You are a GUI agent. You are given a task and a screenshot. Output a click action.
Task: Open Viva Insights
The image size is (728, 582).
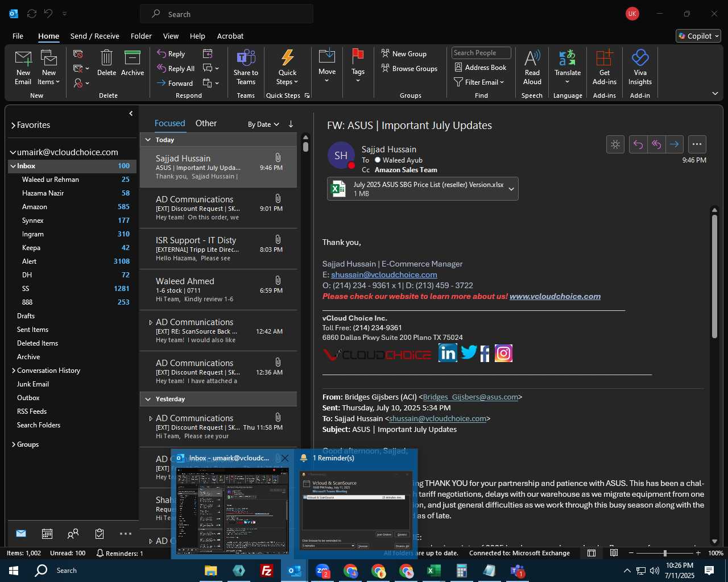coord(640,68)
